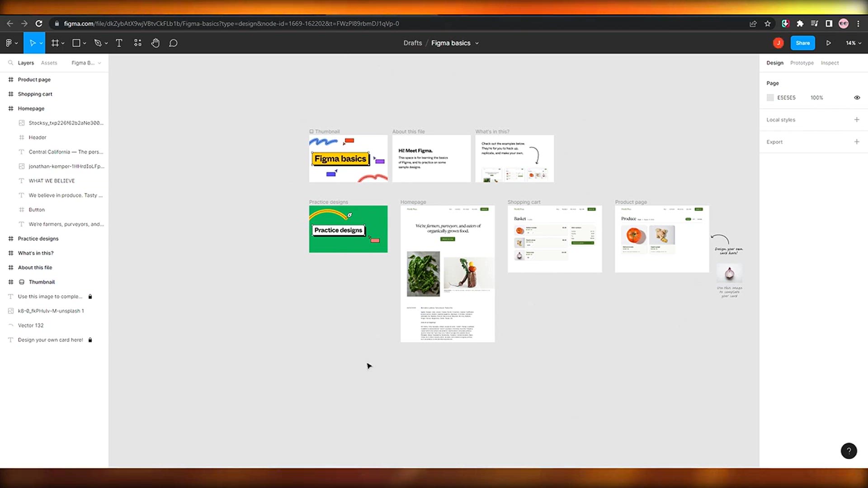Click the share page icon in address bar
868x488 pixels.
pyautogui.click(x=753, y=23)
